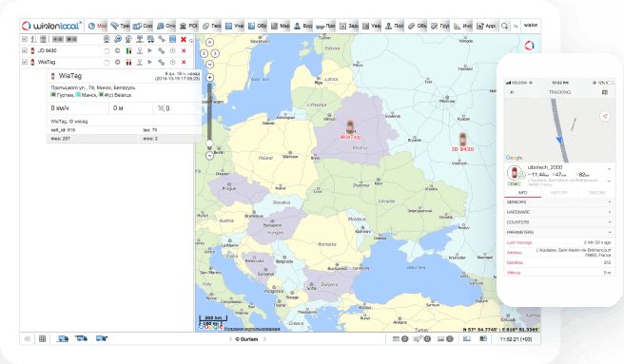Click the connection state bars icon for JD 9430
This screenshot has width=624, height=364.
coord(128,50)
